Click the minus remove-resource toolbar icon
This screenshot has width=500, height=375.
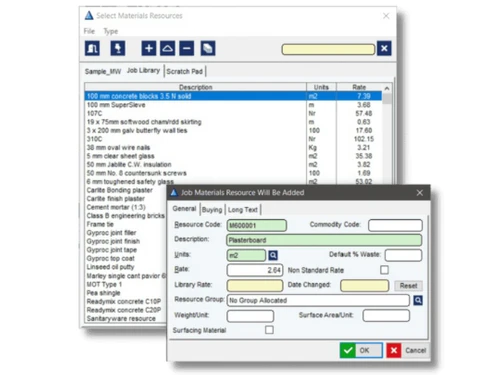pyautogui.click(x=187, y=48)
